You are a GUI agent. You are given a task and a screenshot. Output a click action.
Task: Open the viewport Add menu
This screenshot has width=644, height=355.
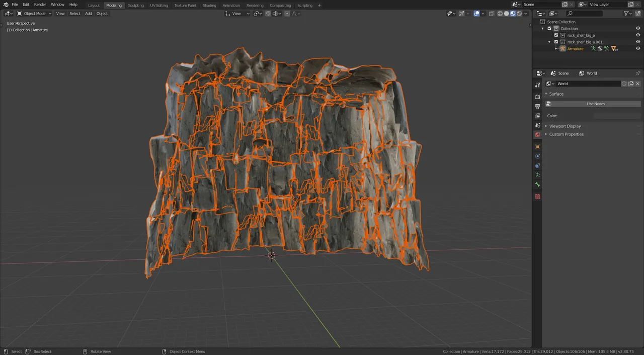click(x=89, y=14)
